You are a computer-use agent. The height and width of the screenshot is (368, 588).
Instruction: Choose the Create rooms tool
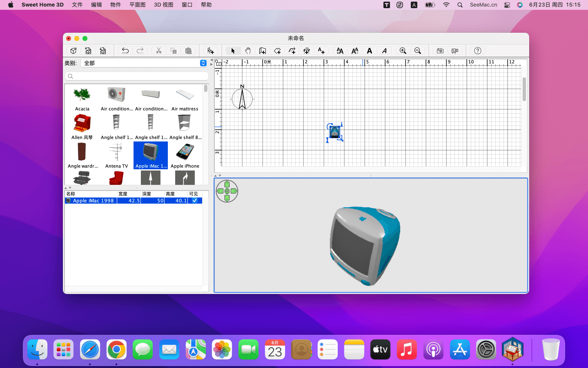point(277,51)
